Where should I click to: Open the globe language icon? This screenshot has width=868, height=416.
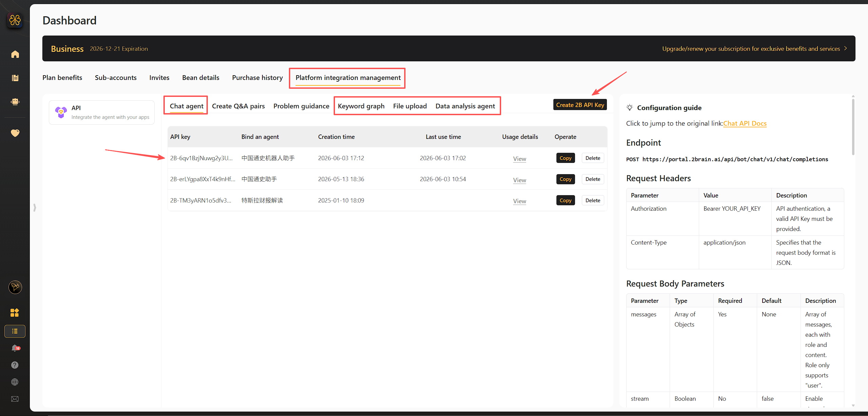coord(15,382)
